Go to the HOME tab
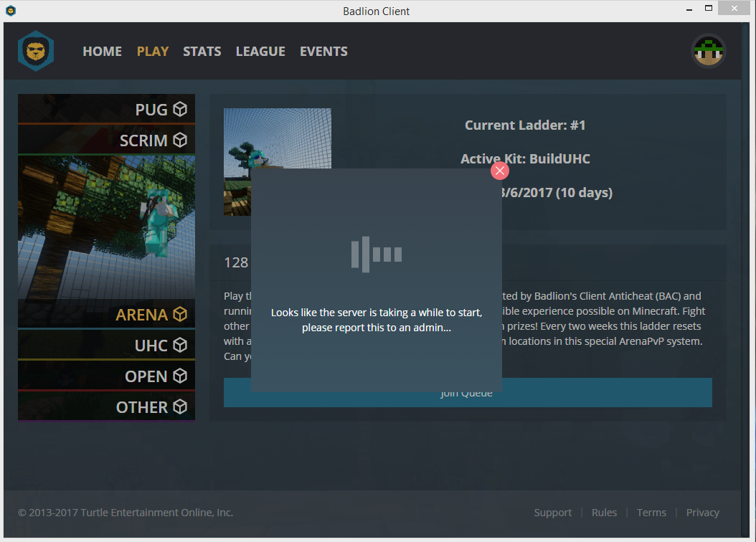 103,52
